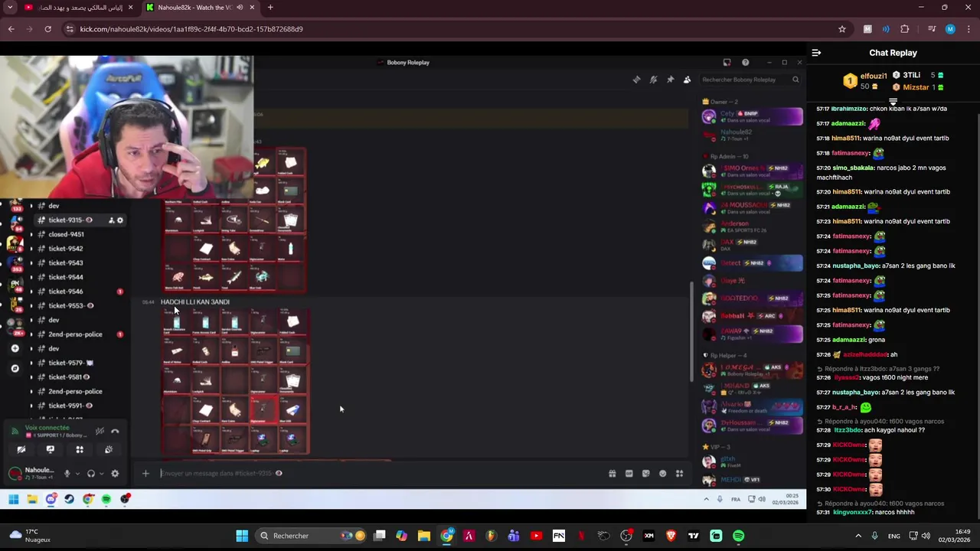Expand microphone options arrow in Discord panel

tap(77, 474)
